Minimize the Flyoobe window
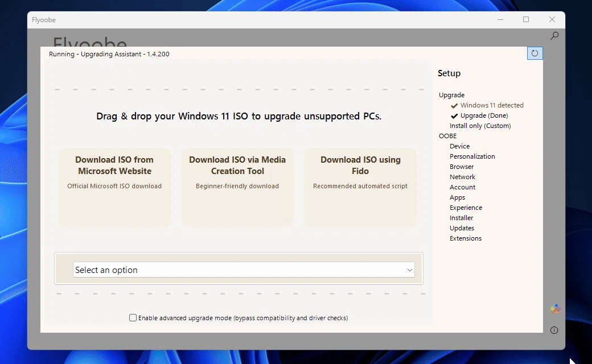The height and width of the screenshot is (364, 592). tap(500, 19)
